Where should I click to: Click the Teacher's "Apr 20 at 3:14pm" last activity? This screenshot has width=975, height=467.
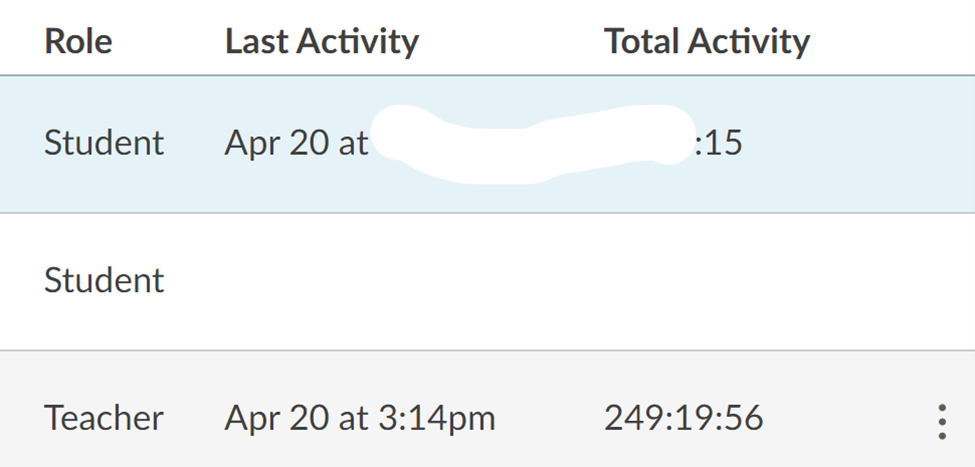click(359, 418)
